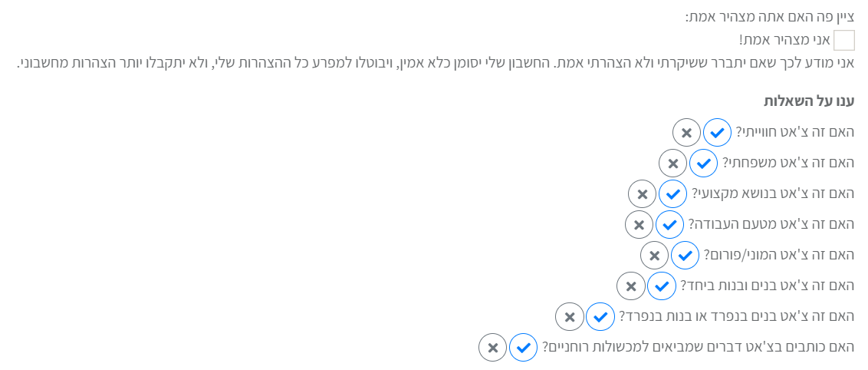Select no for 'צ'אט משפחתי' question
Viewport: 868px width, 370px height.
tap(672, 164)
